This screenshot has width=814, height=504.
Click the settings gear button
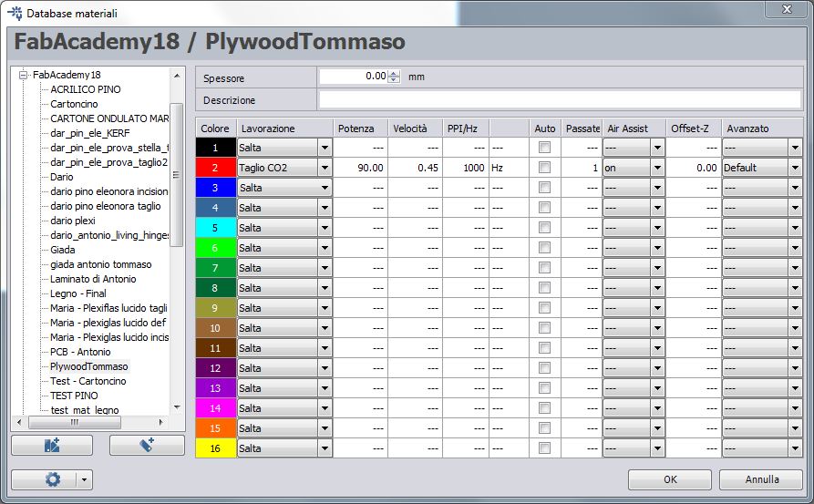(x=53, y=479)
